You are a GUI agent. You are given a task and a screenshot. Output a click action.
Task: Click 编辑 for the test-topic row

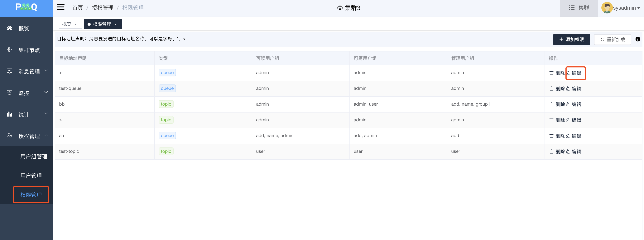click(x=576, y=151)
